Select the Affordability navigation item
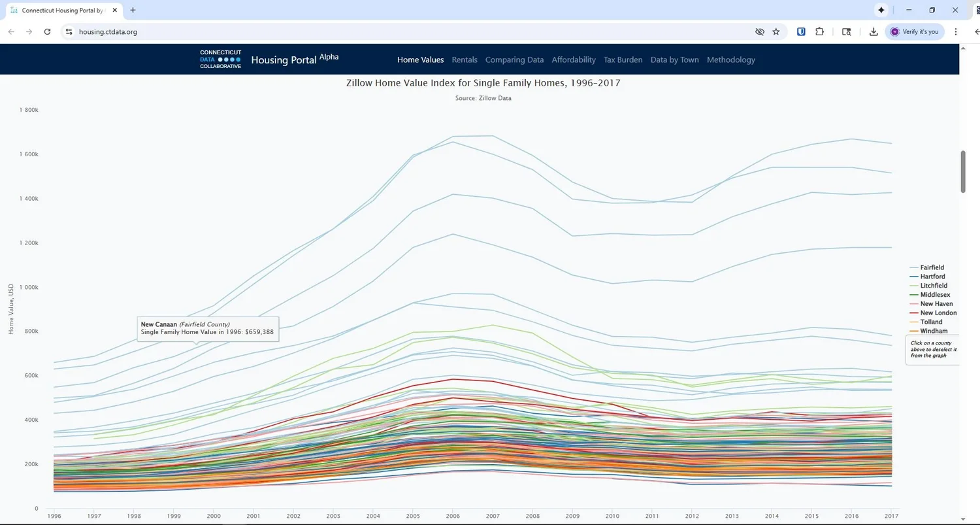The image size is (980, 525). click(573, 59)
